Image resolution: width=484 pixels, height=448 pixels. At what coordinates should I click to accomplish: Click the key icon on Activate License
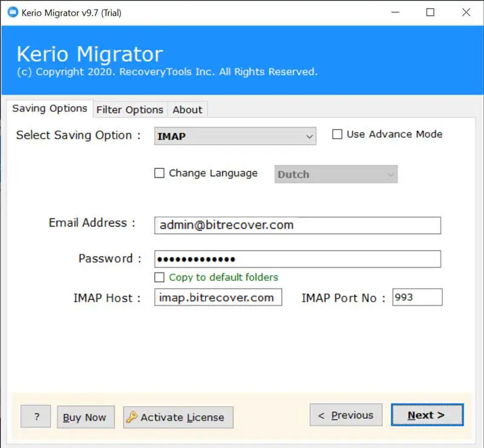tap(132, 417)
